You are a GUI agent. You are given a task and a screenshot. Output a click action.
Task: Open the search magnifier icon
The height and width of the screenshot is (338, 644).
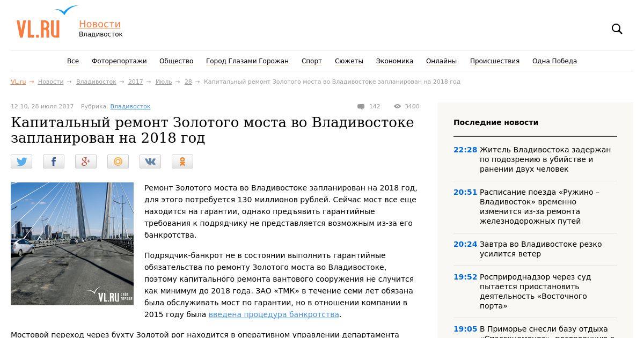pyautogui.click(x=617, y=29)
